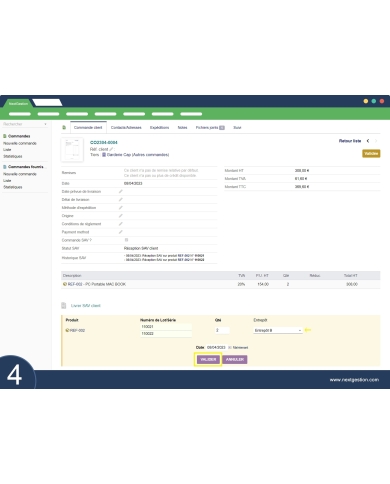Open the Expéditions tab
390x484 pixels.
[159, 127]
